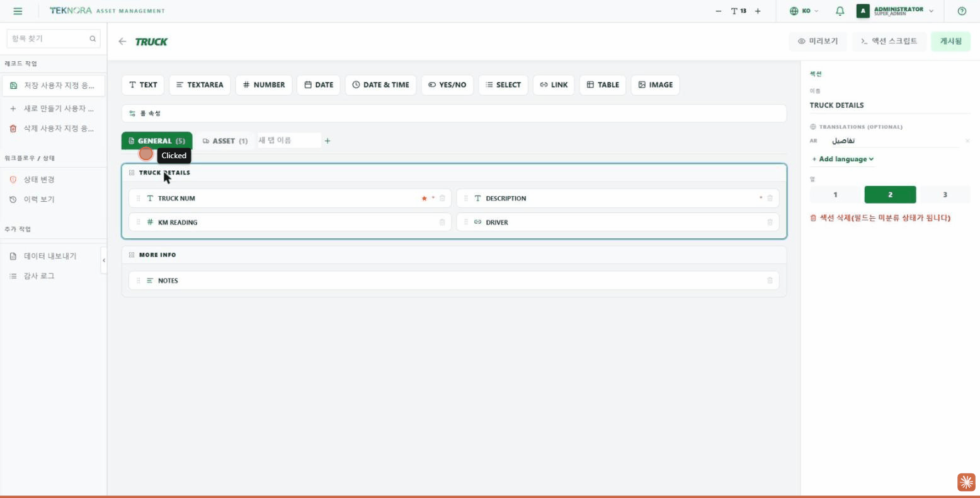Add a TABLE field
Viewport: 980px width, 498px height.
click(x=603, y=84)
